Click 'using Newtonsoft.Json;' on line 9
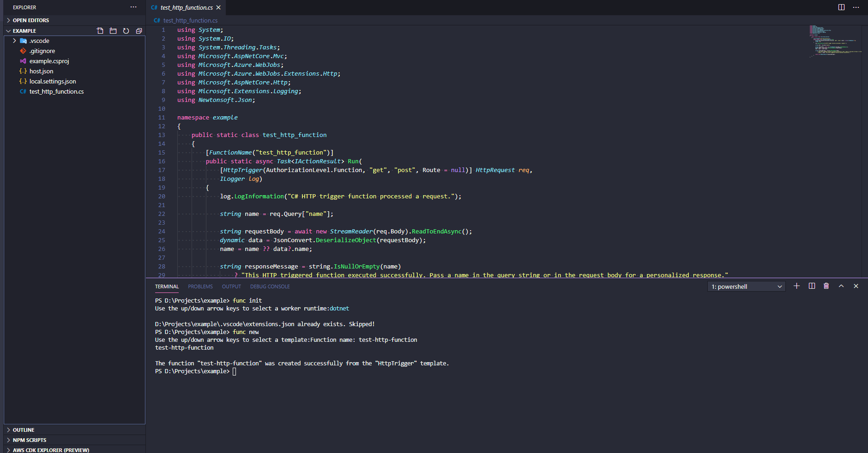This screenshot has height=453, width=868. coord(216,100)
